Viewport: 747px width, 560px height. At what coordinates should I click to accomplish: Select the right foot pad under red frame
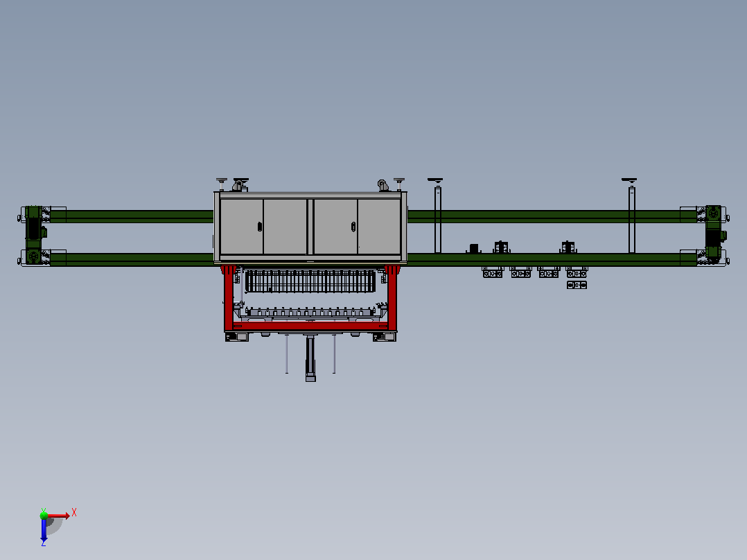pyautogui.click(x=385, y=337)
